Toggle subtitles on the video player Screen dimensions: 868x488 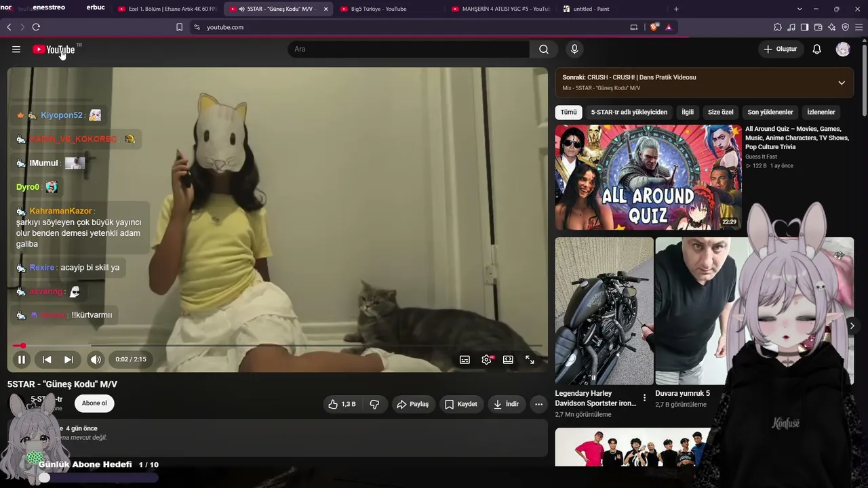pos(465,360)
